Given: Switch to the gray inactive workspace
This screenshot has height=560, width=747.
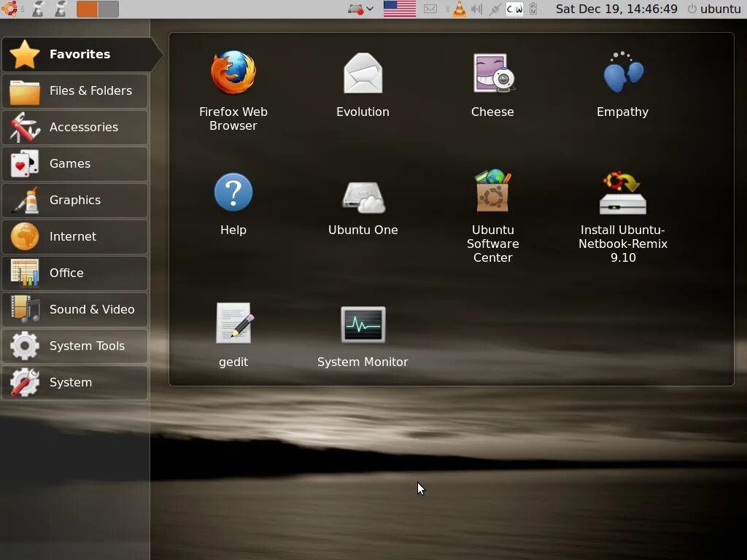Looking at the screenshot, I should pos(108,9).
